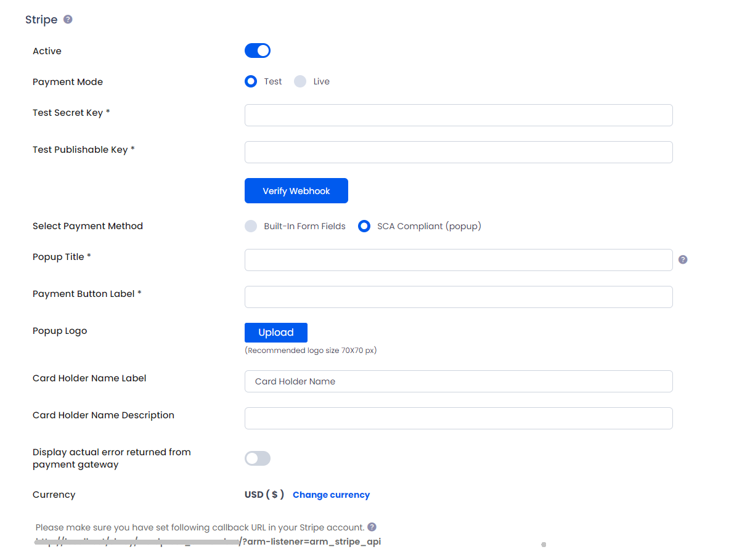Select the Test payment mode radio
Viewport: 750px width, 560px height.
[251, 81]
